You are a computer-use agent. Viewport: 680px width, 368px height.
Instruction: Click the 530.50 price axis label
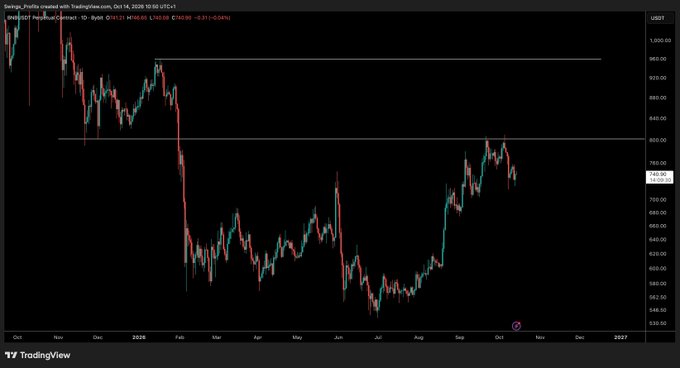(658, 323)
